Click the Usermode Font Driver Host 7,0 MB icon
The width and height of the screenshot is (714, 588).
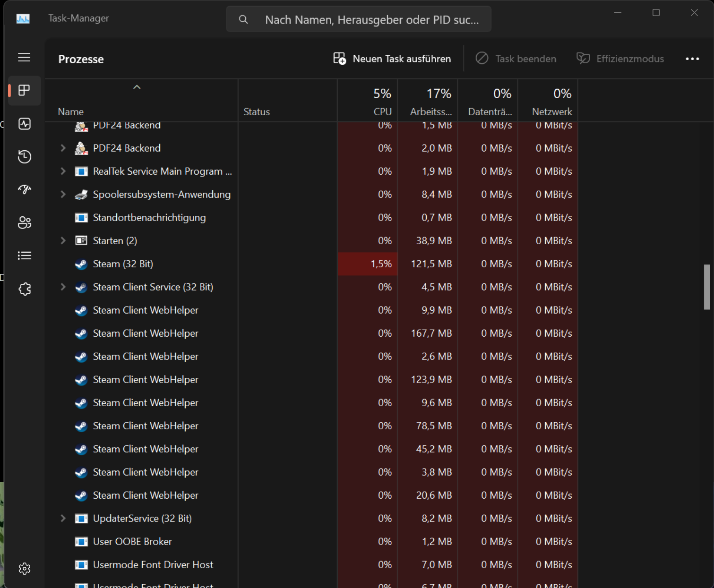tap(81, 565)
